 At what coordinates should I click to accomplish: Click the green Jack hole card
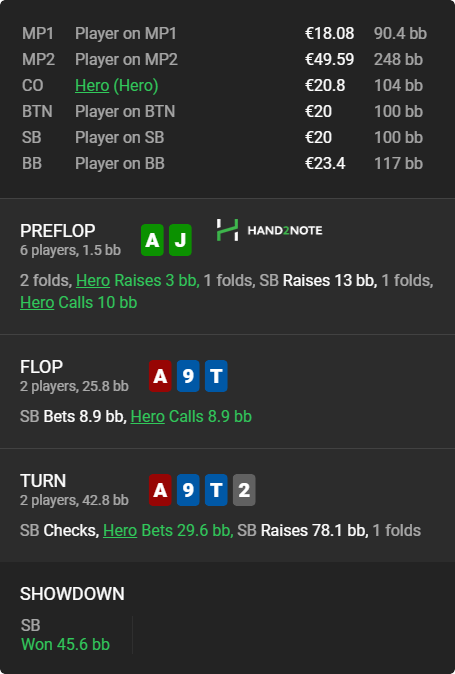point(180,240)
